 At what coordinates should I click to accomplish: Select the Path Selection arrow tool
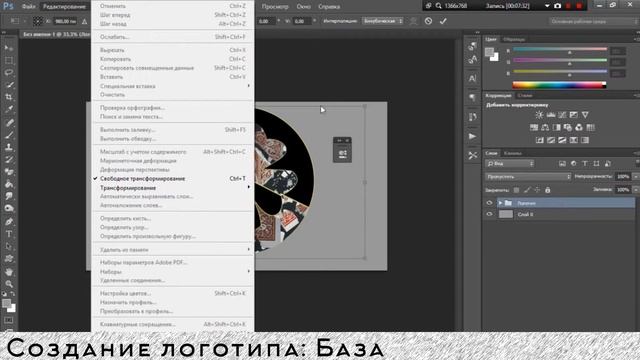click(x=9, y=247)
